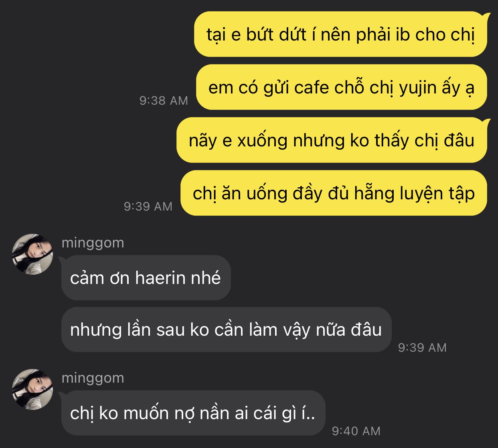Viewport: 498px width, 448px height.
Task: Tap minggom's lower profile avatar
Action: coord(32,389)
